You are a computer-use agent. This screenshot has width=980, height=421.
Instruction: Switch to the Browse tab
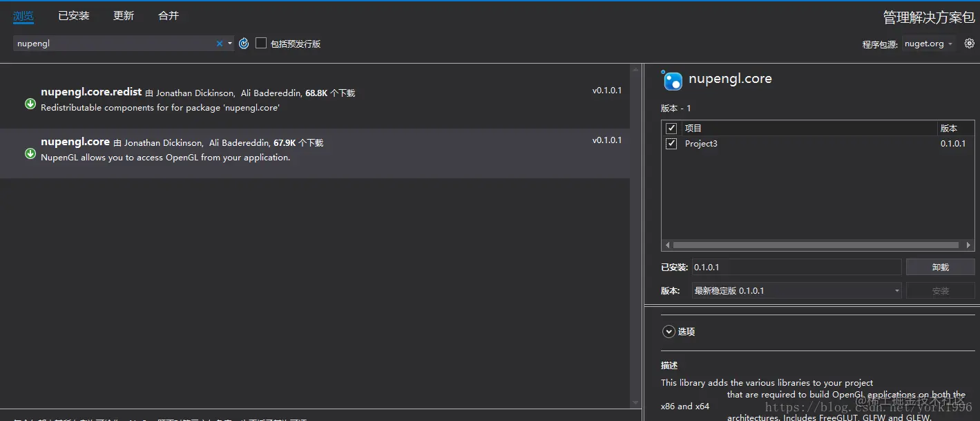[x=23, y=15]
